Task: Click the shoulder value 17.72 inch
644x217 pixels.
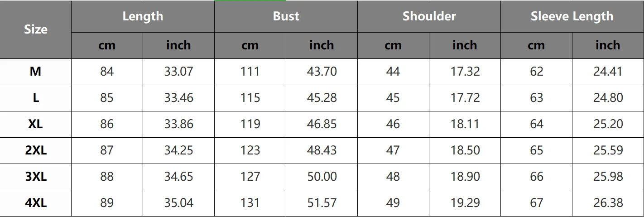Action: [x=465, y=98]
